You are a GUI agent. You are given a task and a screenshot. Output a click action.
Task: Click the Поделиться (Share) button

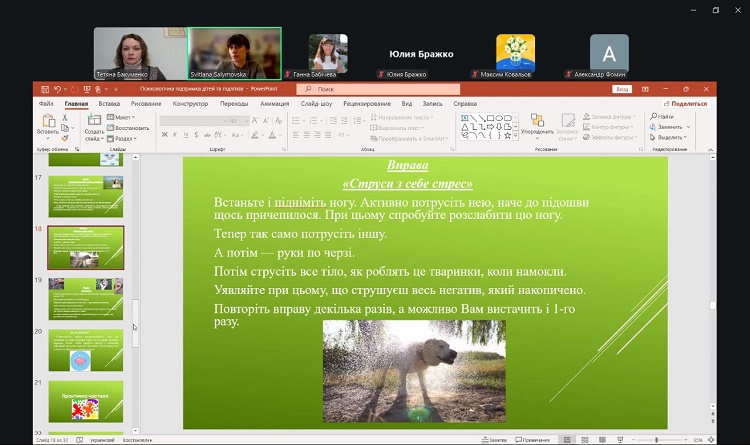(x=686, y=103)
